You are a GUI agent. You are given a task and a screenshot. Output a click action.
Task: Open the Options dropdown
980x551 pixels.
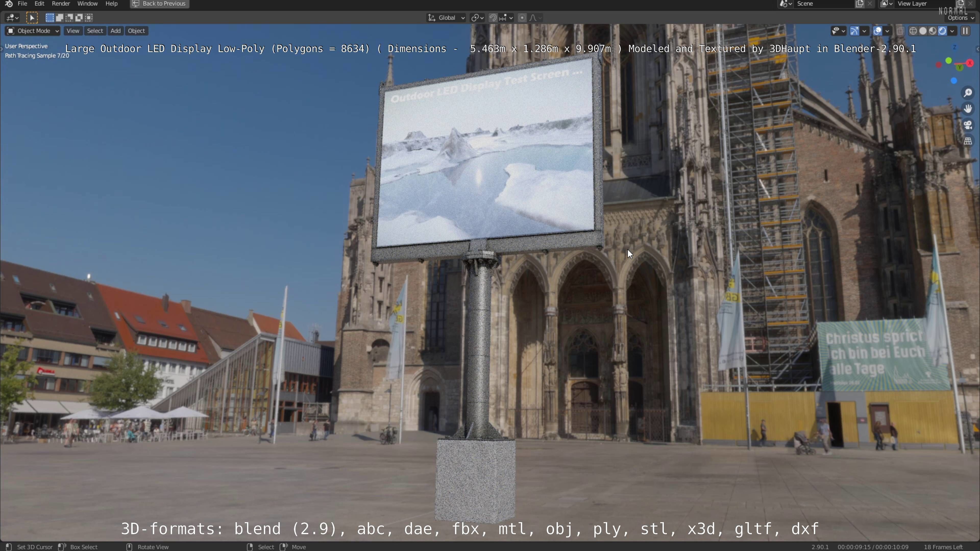click(960, 18)
